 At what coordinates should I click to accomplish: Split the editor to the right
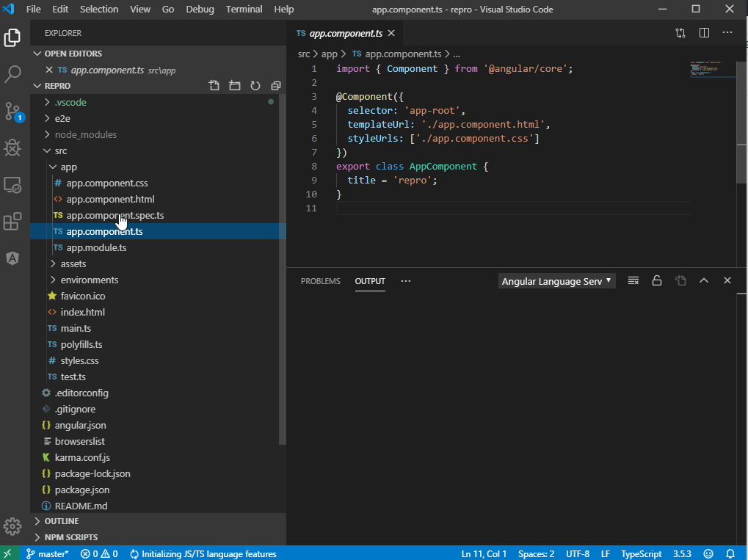pyautogui.click(x=704, y=33)
